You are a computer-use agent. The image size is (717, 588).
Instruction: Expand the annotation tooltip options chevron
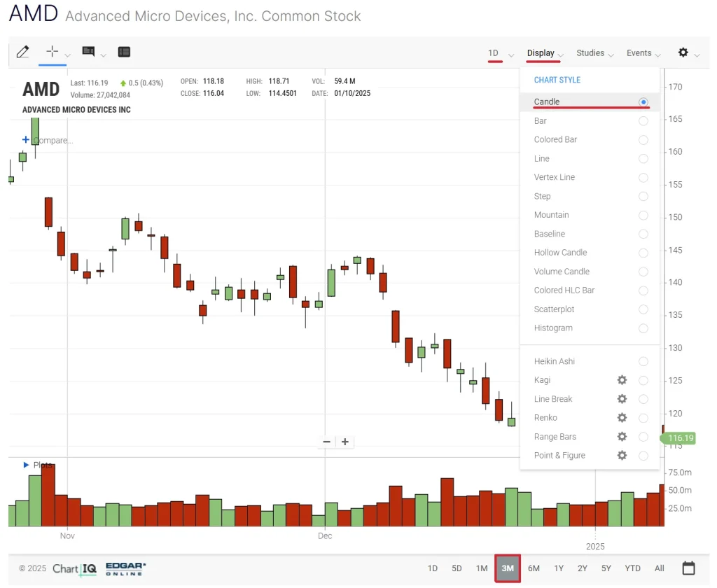(104, 55)
